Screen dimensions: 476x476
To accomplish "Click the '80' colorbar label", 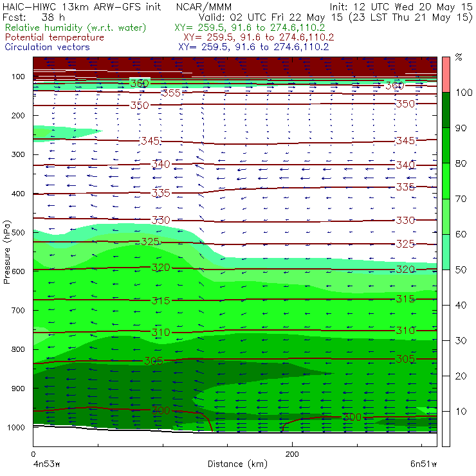I will [x=461, y=163].
